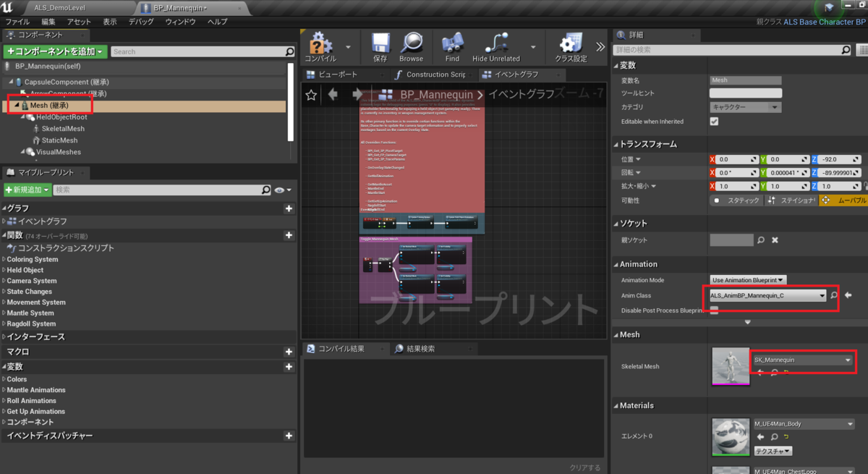Reset M_UE4Man_Body material to default

coord(786,437)
